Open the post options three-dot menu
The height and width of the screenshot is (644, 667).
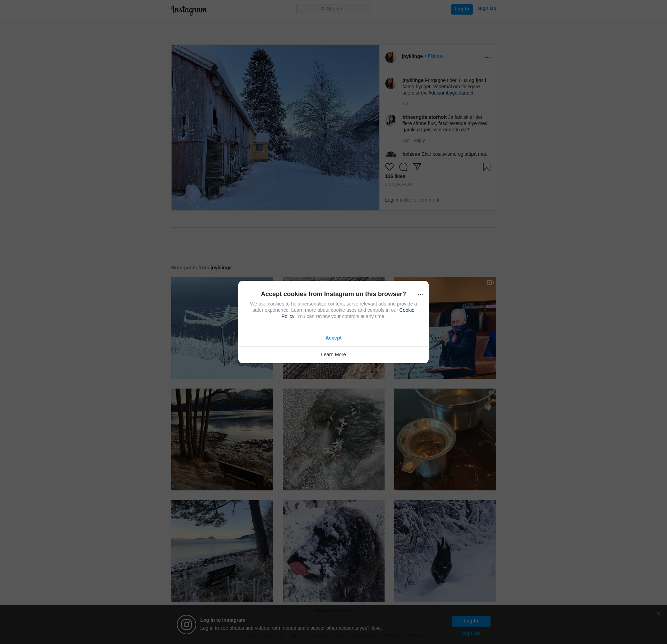(x=487, y=57)
